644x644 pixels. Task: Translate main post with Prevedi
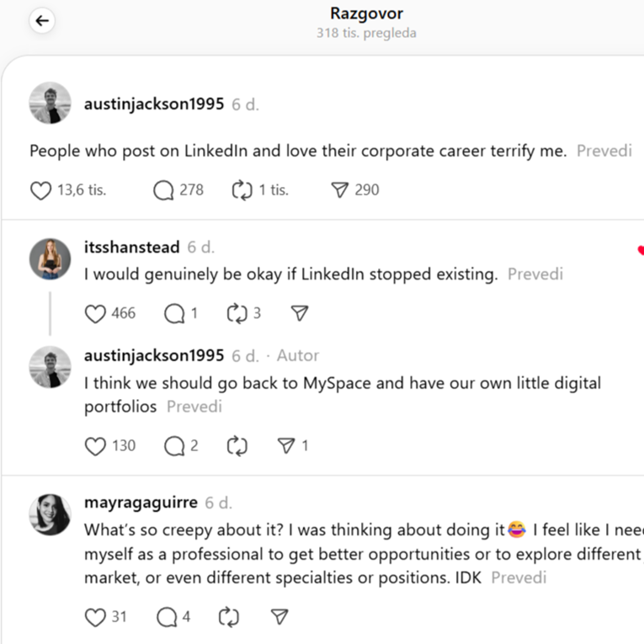pos(604,152)
